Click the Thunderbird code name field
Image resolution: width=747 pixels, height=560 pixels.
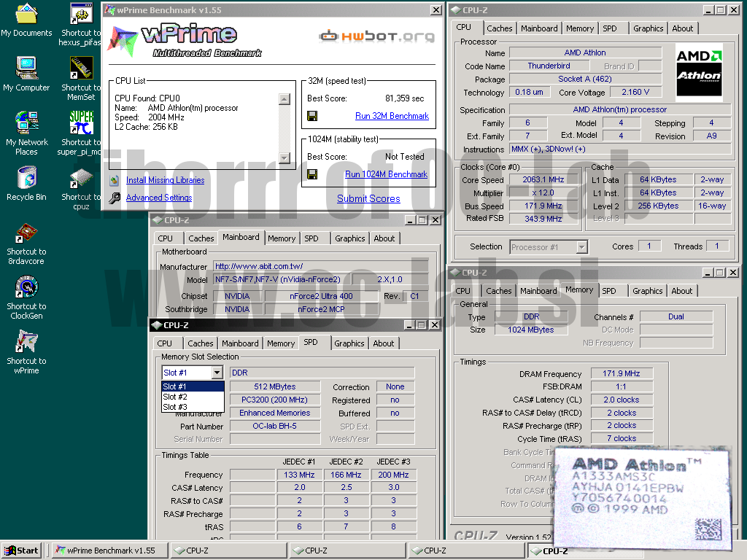(549, 66)
